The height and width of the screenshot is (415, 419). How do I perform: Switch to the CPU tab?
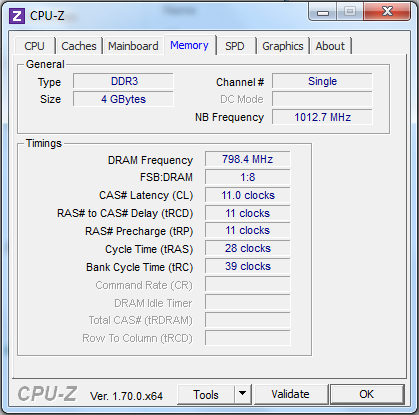pos(34,46)
